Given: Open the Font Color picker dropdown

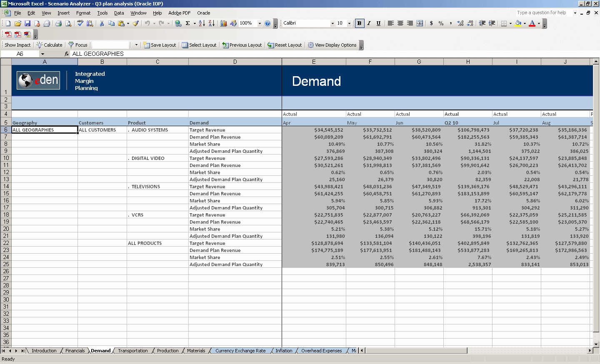Looking at the screenshot, I should [x=539, y=23].
